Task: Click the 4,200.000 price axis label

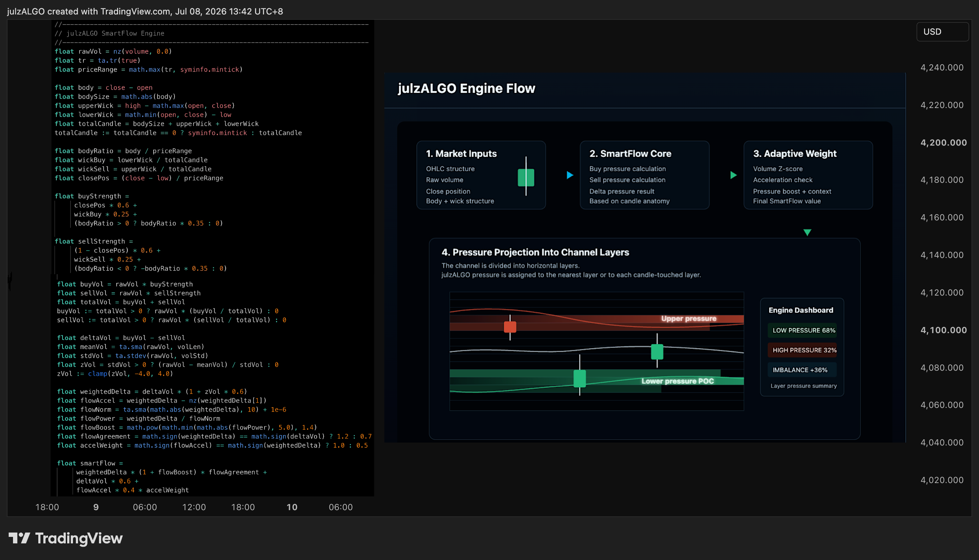Action: [x=943, y=143]
